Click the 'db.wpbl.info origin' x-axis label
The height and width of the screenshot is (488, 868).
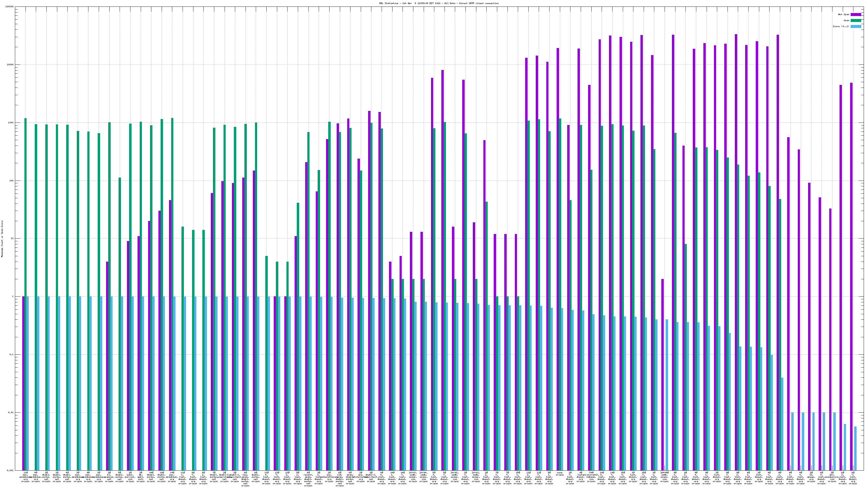(141, 477)
